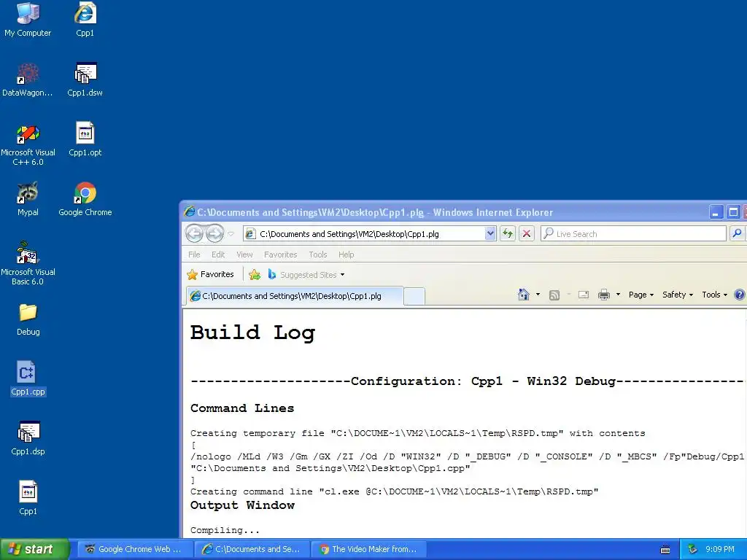Open the Favorites menu in menu bar

[281, 254]
